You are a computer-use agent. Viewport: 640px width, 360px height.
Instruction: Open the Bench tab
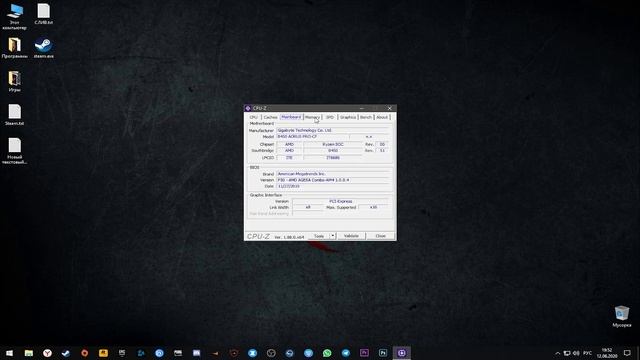click(x=366, y=117)
